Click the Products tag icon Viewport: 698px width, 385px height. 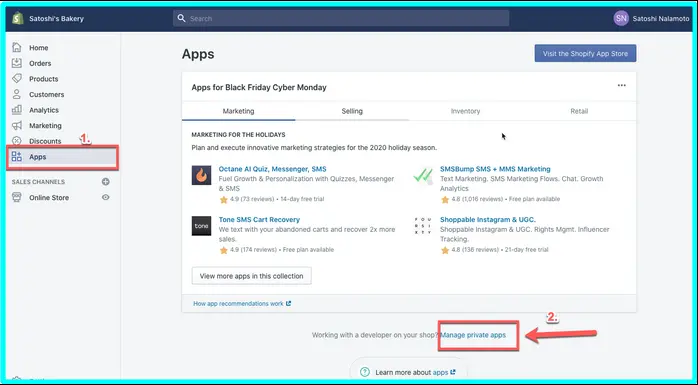coord(16,78)
